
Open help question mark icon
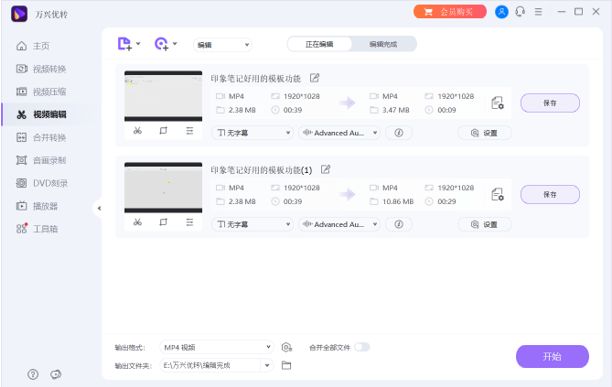(x=33, y=375)
